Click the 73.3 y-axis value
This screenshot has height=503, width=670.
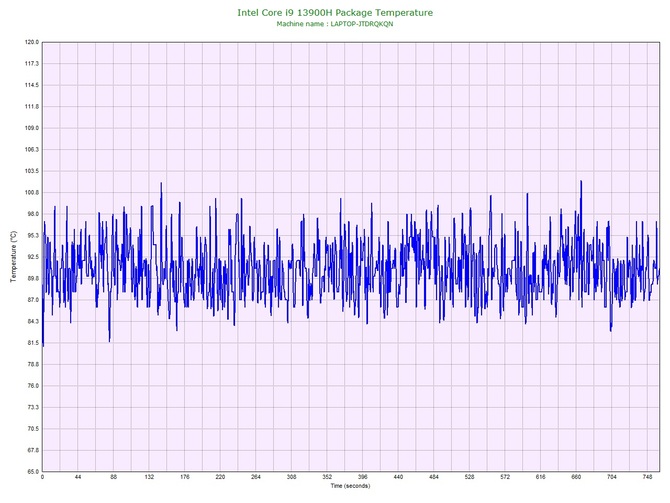point(33,407)
